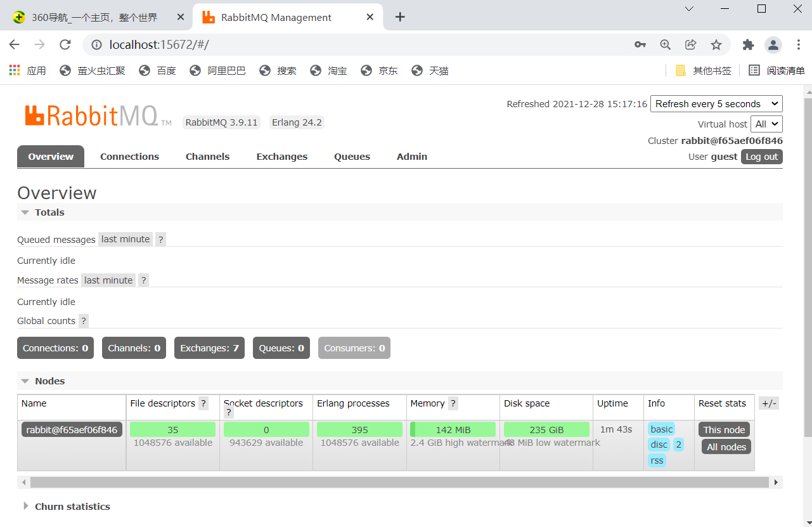This screenshot has height=527, width=812.
Task: Click the zoom magnifier icon in address bar
Action: pos(666,44)
